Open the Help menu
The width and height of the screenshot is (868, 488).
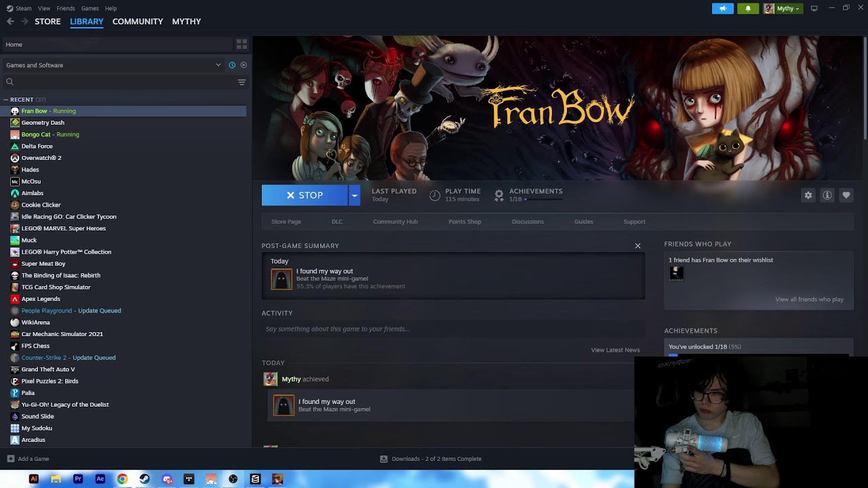111,8
